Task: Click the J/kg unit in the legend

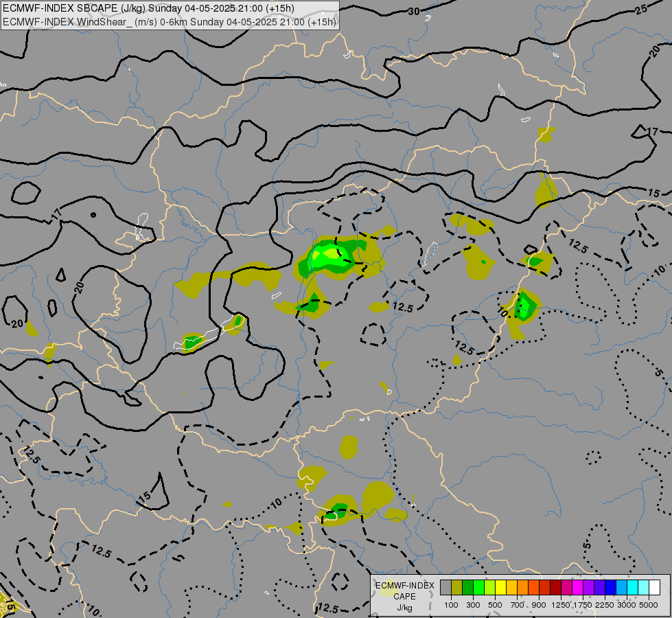Action: click(404, 608)
